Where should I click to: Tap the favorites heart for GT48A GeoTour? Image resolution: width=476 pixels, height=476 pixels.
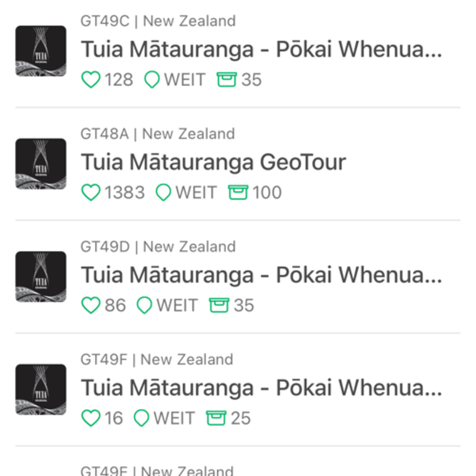click(91, 192)
